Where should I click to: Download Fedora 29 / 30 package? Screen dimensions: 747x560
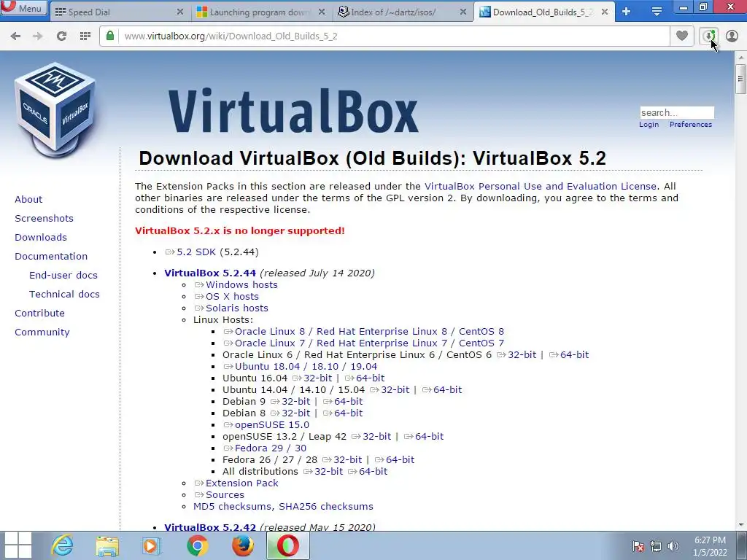point(265,448)
